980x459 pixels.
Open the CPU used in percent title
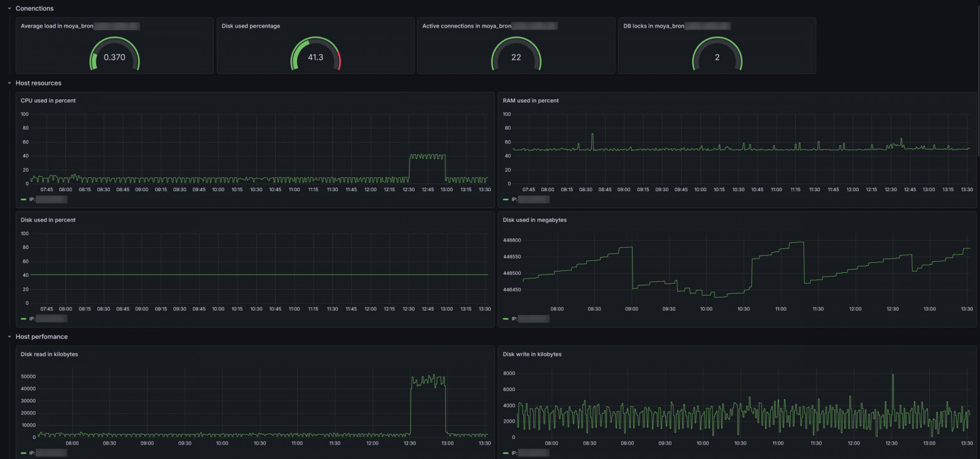pyautogui.click(x=48, y=101)
